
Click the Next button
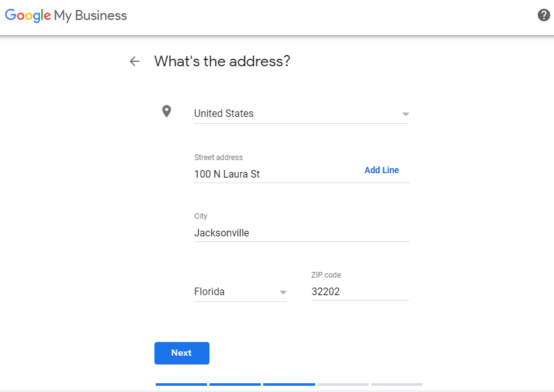click(x=182, y=353)
